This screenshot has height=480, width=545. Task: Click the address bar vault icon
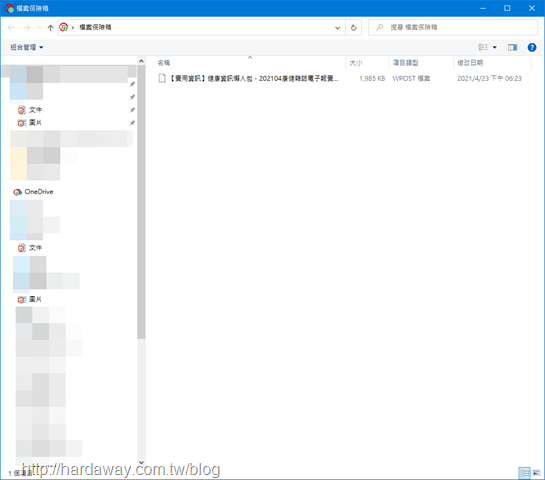tap(64, 27)
